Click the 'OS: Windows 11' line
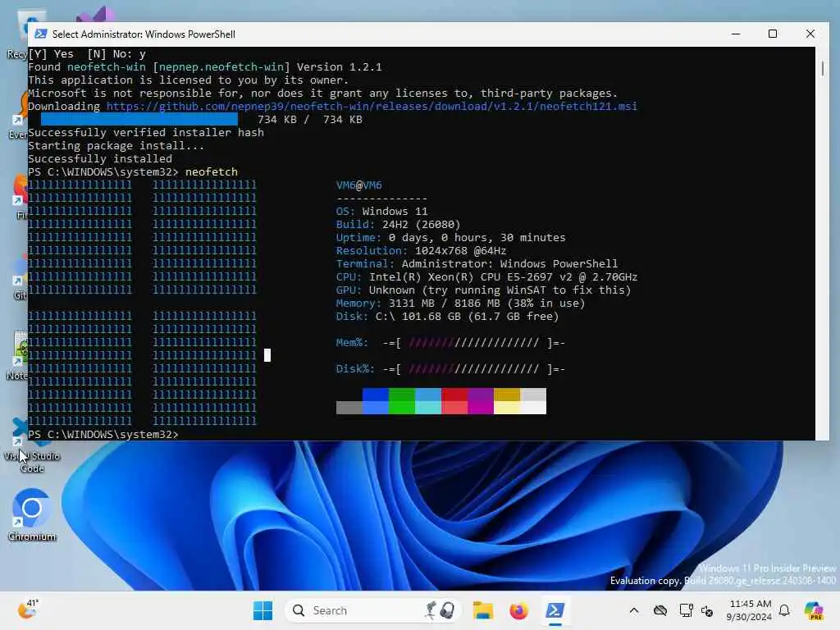840x630 pixels. coord(382,211)
